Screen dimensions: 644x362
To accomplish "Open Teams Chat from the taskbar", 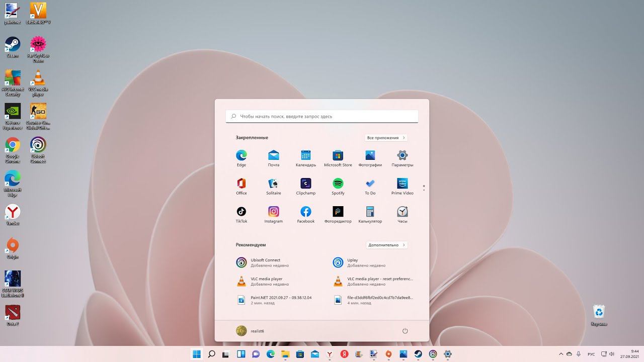I will (x=256, y=354).
